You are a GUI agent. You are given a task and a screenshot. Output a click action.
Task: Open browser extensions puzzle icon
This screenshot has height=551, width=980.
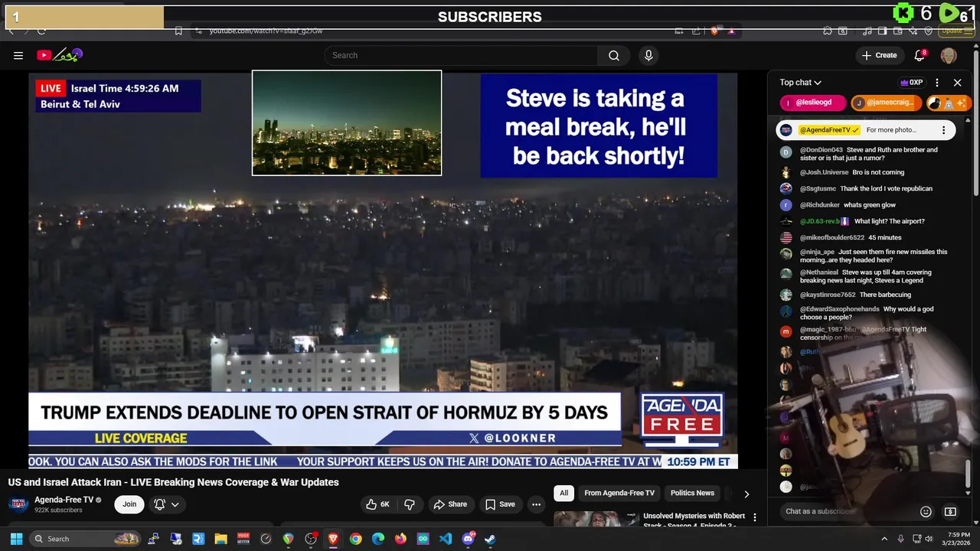828,31
